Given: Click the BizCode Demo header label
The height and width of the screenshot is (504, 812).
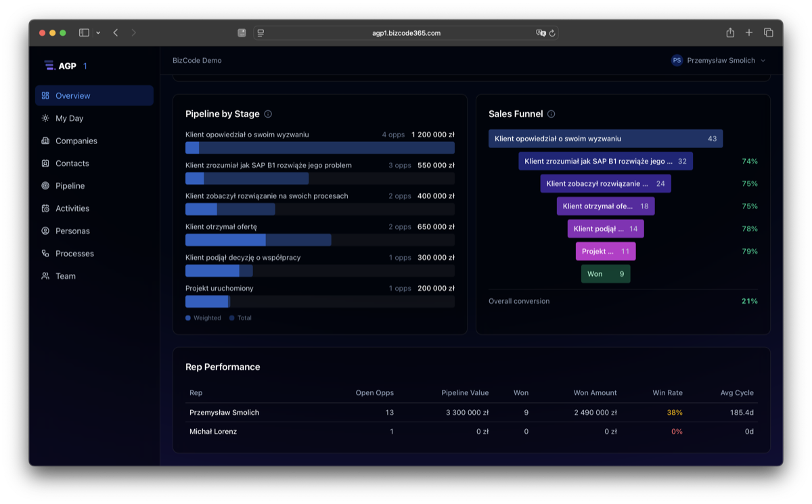Looking at the screenshot, I should click(196, 60).
